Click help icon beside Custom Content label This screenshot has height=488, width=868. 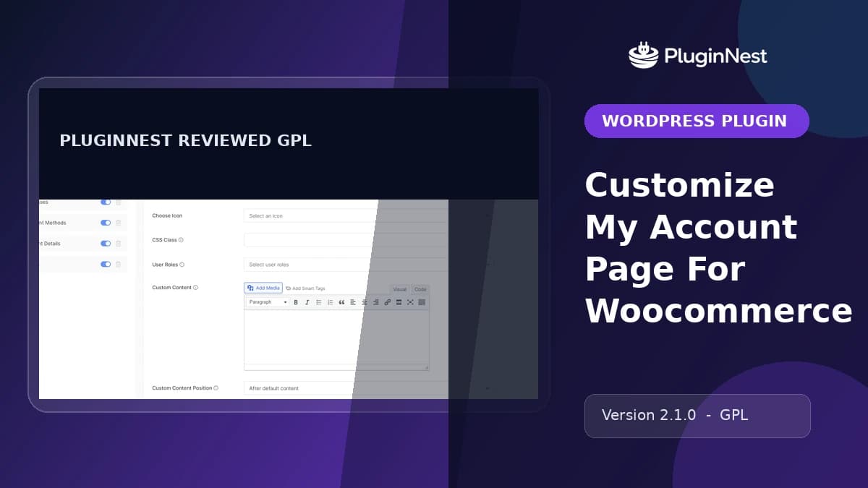(195, 288)
